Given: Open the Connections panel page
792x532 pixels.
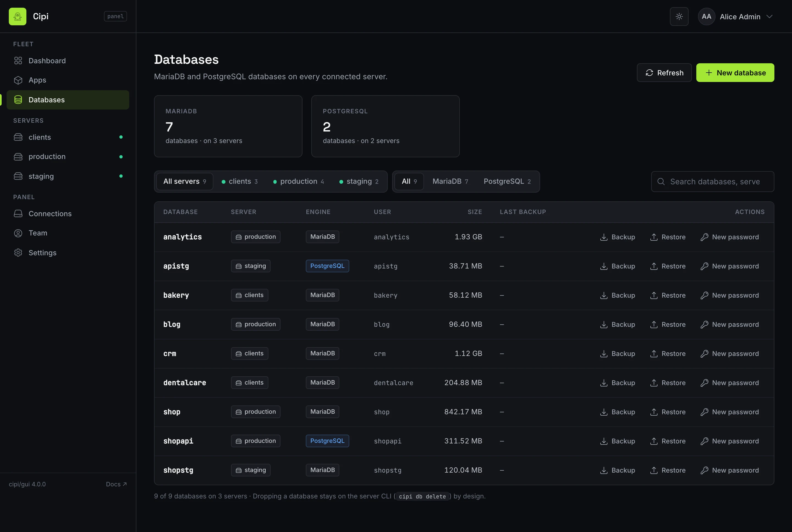Looking at the screenshot, I should [68, 213].
